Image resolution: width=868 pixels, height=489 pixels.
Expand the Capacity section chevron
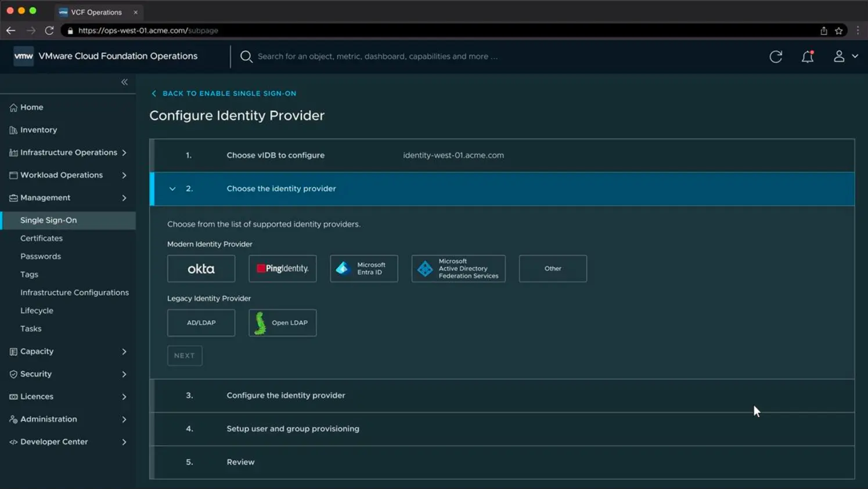(124, 352)
